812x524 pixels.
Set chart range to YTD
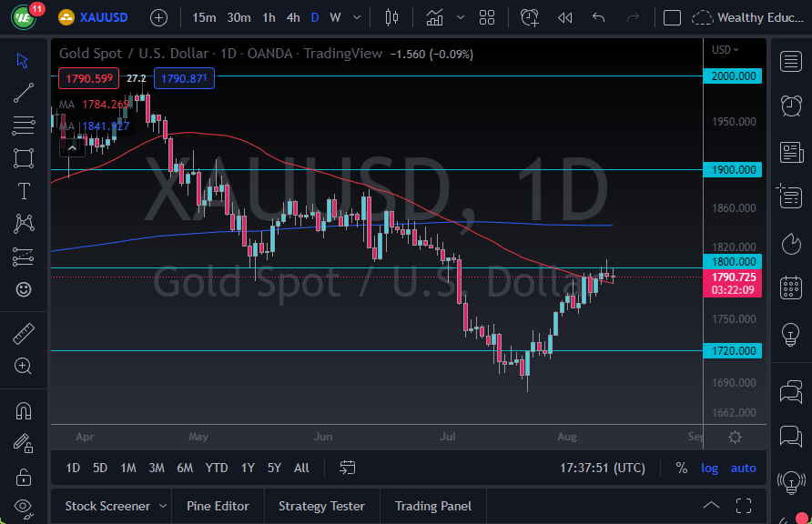[216, 468]
